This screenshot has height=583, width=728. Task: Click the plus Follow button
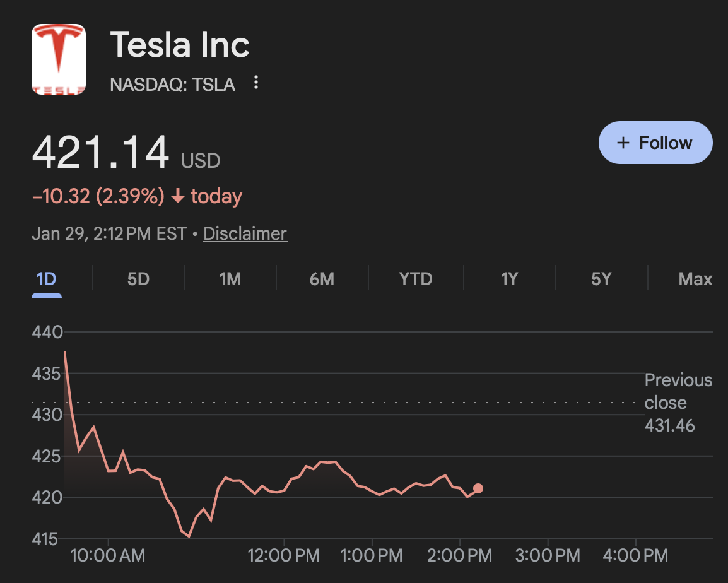[655, 143]
